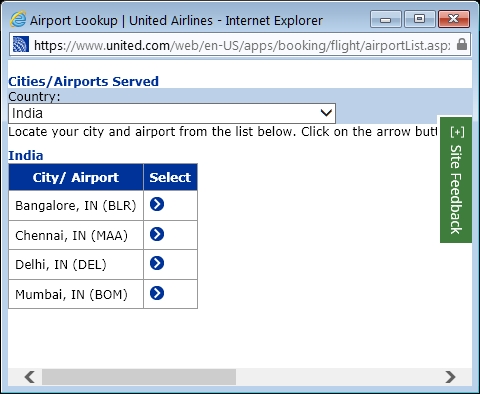Click the Delhi, IN (DEL) table cell

(76, 264)
